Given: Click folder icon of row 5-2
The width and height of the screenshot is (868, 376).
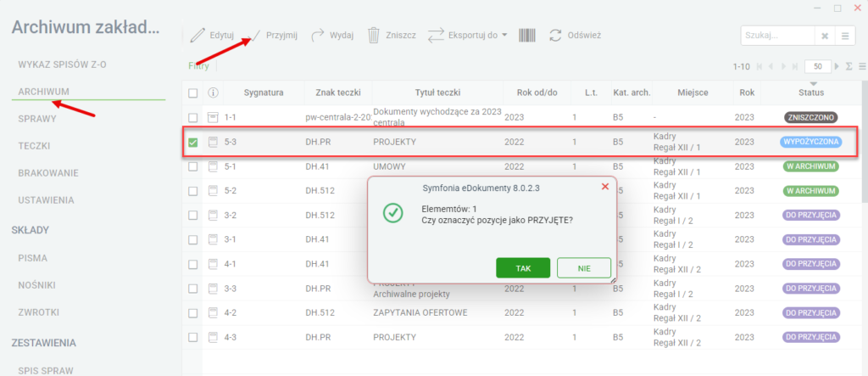Looking at the screenshot, I should [x=213, y=191].
